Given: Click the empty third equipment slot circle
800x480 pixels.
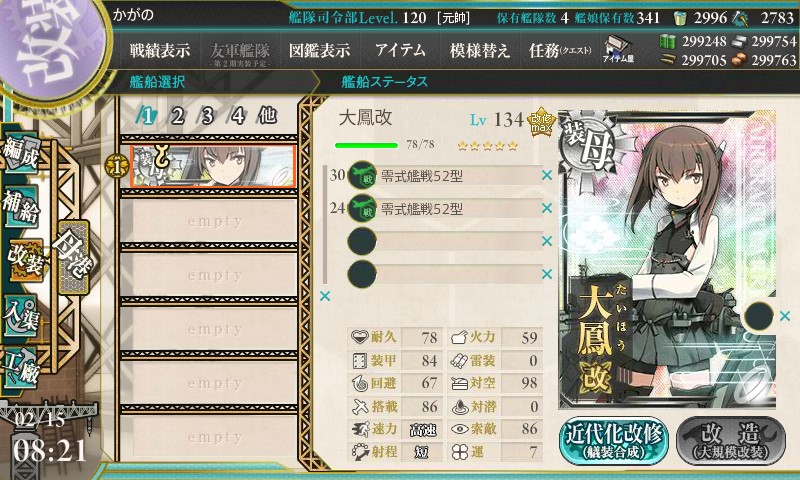Looking at the screenshot, I should [x=362, y=241].
